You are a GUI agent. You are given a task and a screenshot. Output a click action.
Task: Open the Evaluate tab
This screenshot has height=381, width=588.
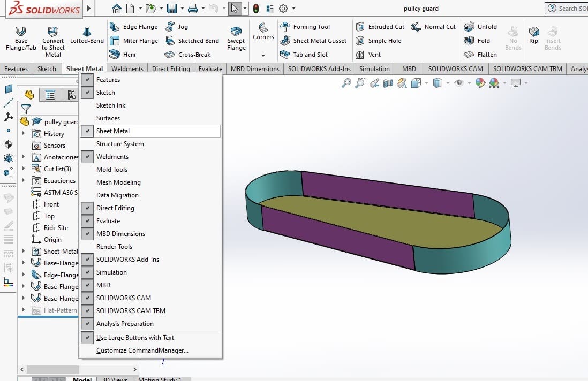click(210, 69)
